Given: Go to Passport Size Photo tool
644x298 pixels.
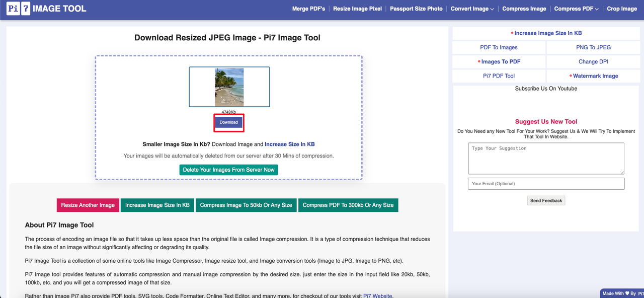Looking at the screenshot, I should pyautogui.click(x=416, y=9).
